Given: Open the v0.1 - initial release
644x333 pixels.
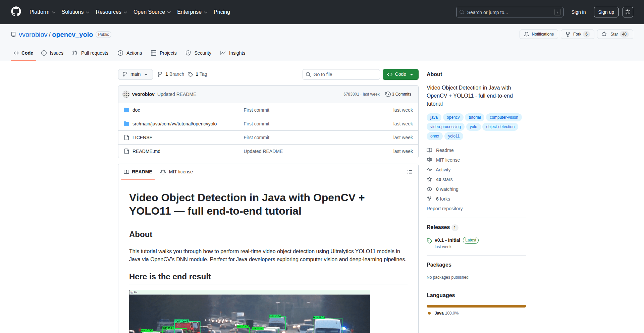Looking at the screenshot, I should [447, 240].
